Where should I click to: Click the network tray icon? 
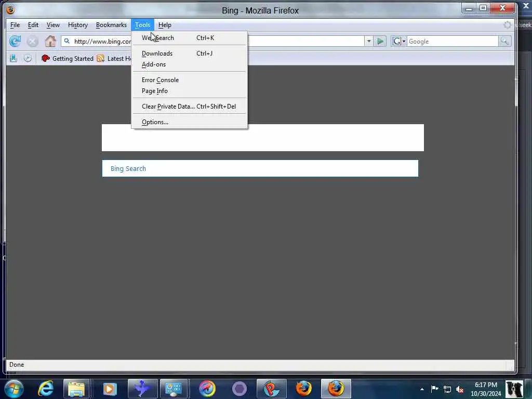click(447, 389)
